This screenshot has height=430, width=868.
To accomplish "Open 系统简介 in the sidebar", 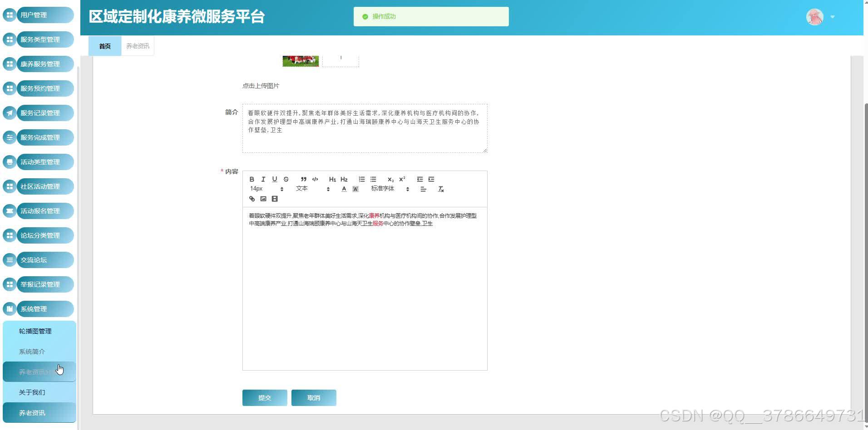I will pos(39,352).
